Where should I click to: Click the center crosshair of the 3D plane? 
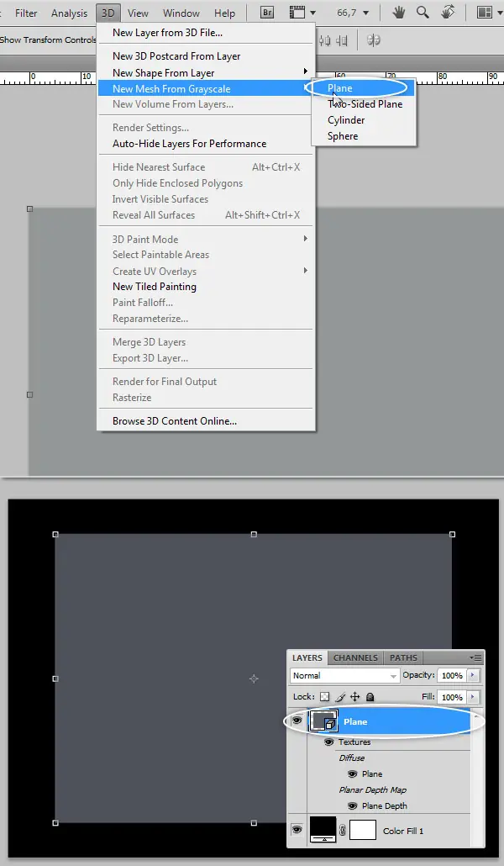(x=254, y=679)
